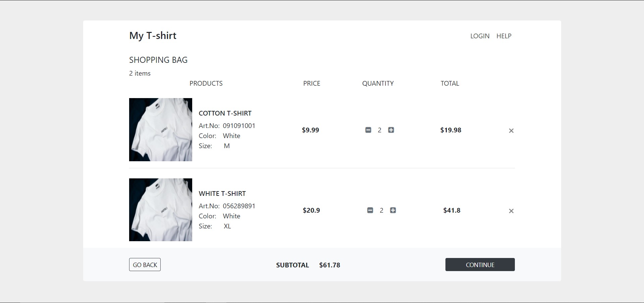The width and height of the screenshot is (644, 303).
Task: View the Cotton T-Shirt product image
Action: tap(161, 130)
